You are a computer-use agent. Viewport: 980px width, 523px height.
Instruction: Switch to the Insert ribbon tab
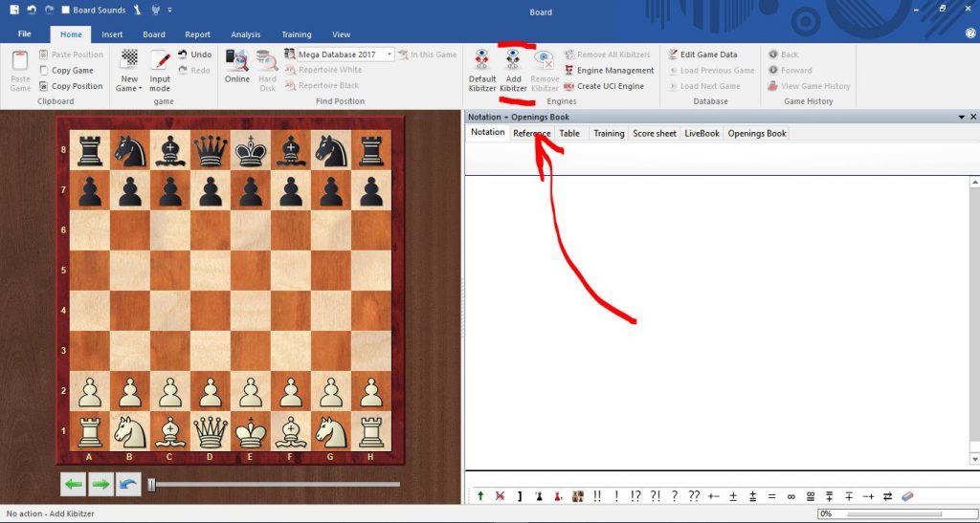point(112,34)
